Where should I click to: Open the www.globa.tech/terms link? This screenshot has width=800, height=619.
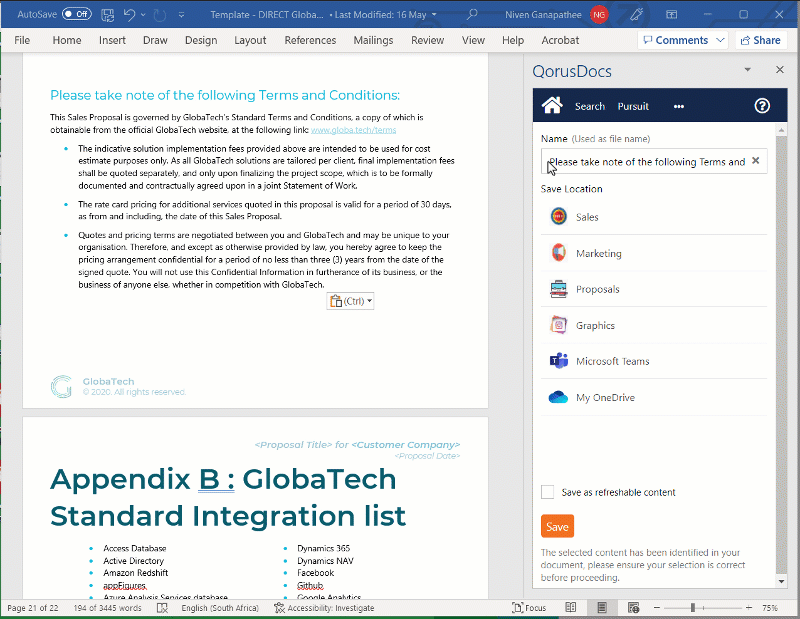(x=354, y=130)
